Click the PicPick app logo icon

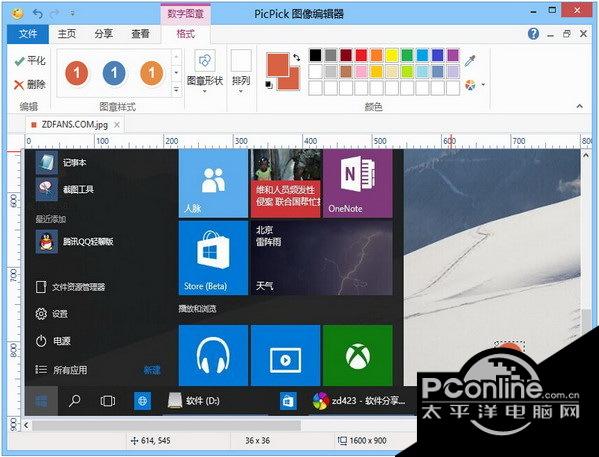pos(17,14)
